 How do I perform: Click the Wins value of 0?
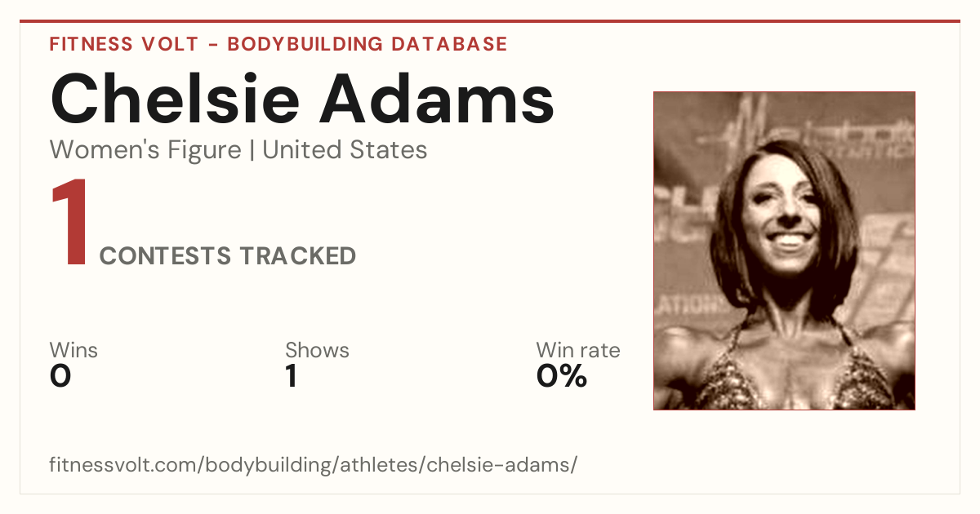pyautogui.click(x=60, y=376)
